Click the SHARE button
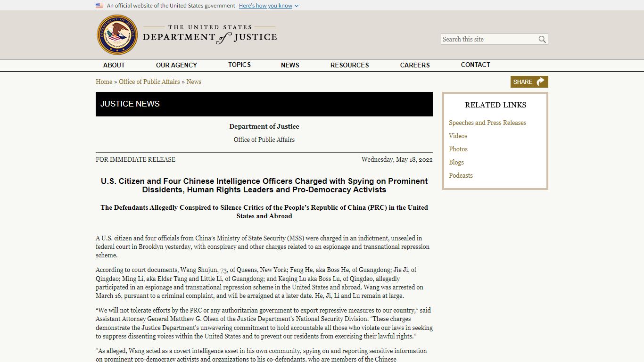The height and width of the screenshot is (362, 644). 529,82
